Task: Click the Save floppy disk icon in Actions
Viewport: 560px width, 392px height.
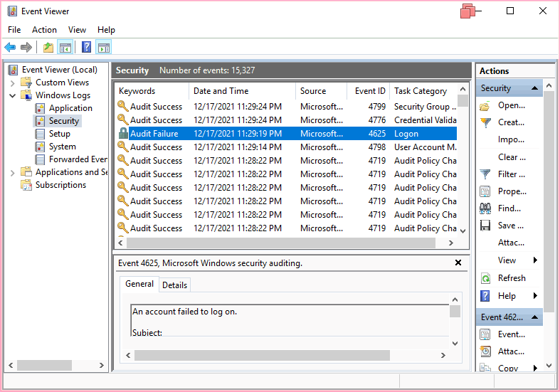Action: point(485,226)
